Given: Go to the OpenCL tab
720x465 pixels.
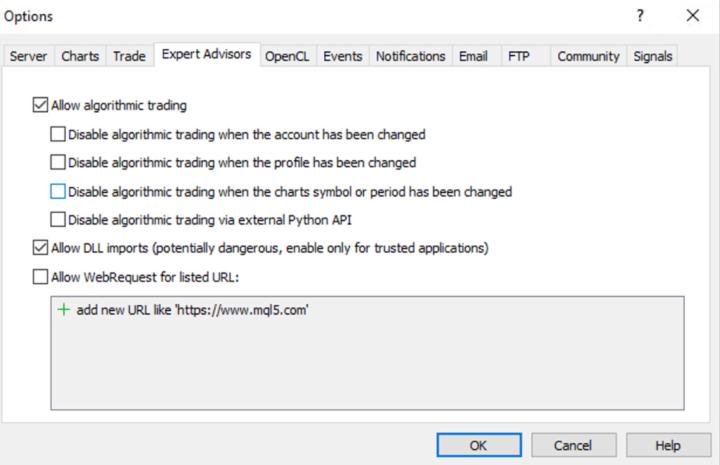Looking at the screenshot, I should coord(288,57).
